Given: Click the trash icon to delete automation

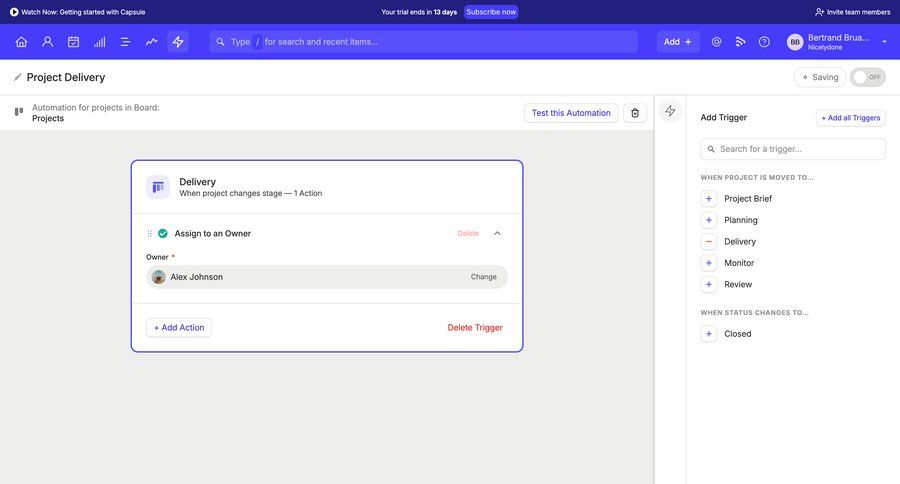Looking at the screenshot, I should tap(635, 113).
